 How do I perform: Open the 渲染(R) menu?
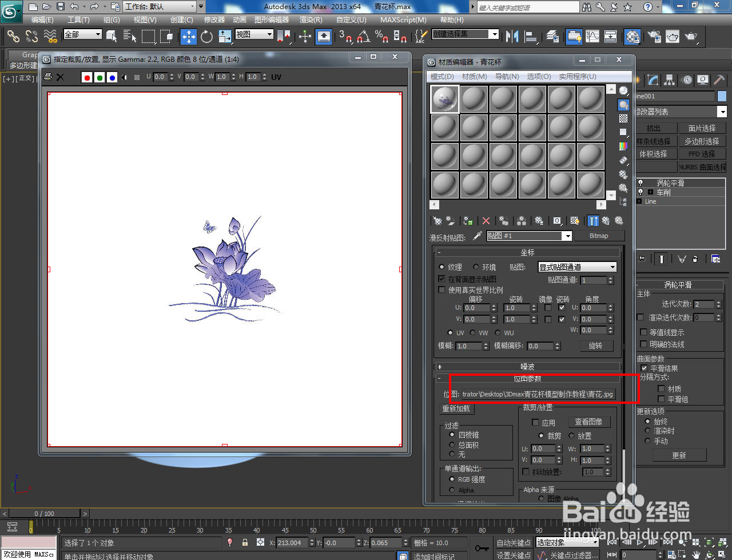pos(311,19)
